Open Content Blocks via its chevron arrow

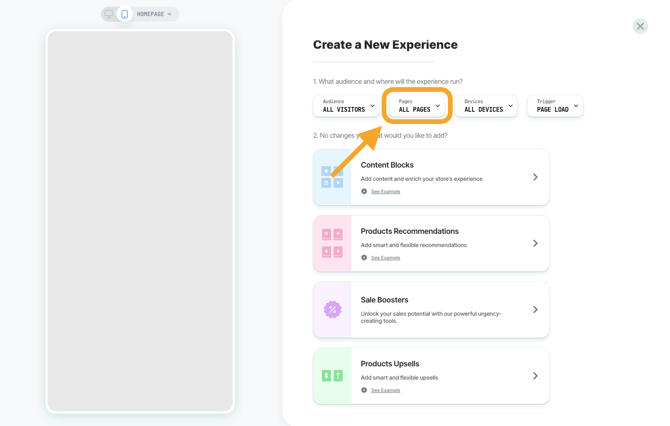coord(535,177)
